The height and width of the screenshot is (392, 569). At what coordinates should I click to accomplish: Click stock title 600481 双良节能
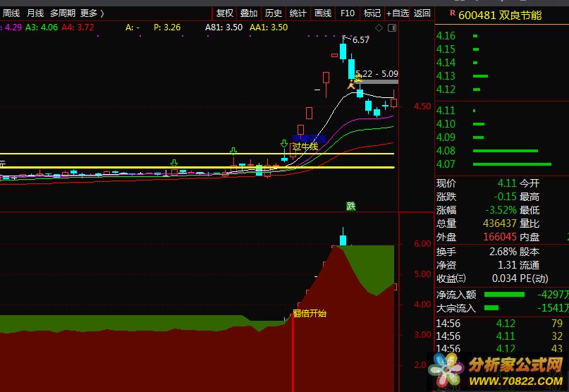[x=500, y=16]
